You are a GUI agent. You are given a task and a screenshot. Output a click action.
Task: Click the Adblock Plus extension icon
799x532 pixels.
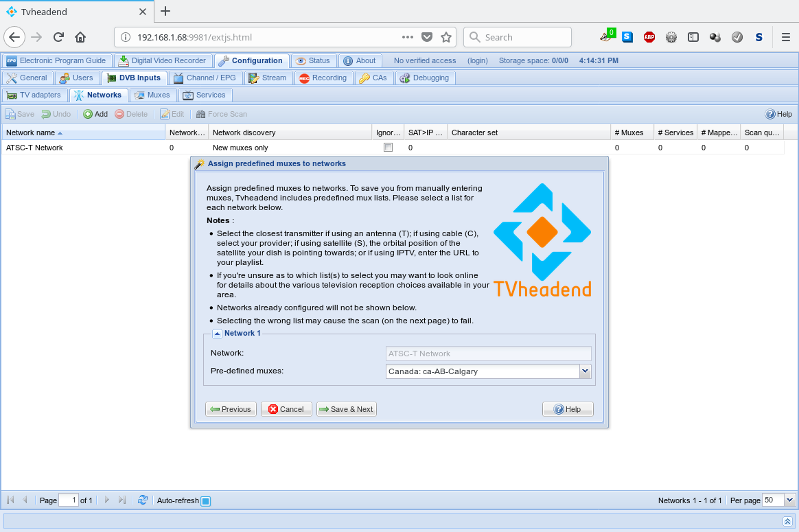pyautogui.click(x=649, y=37)
